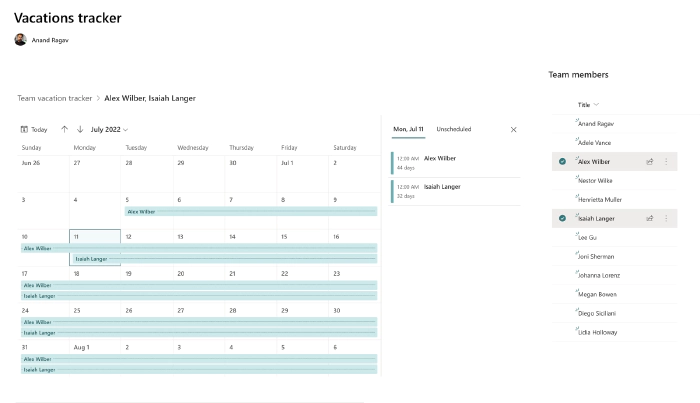700x403 pixels.
Task: Open Anand Ragav author avatar
Action: click(x=20, y=40)
